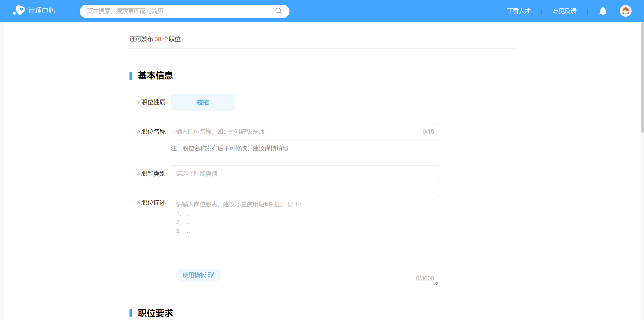Screen dimensions: 644x320
Task: Focus the 英才搜索 resume search box
Action: point(178,11)
